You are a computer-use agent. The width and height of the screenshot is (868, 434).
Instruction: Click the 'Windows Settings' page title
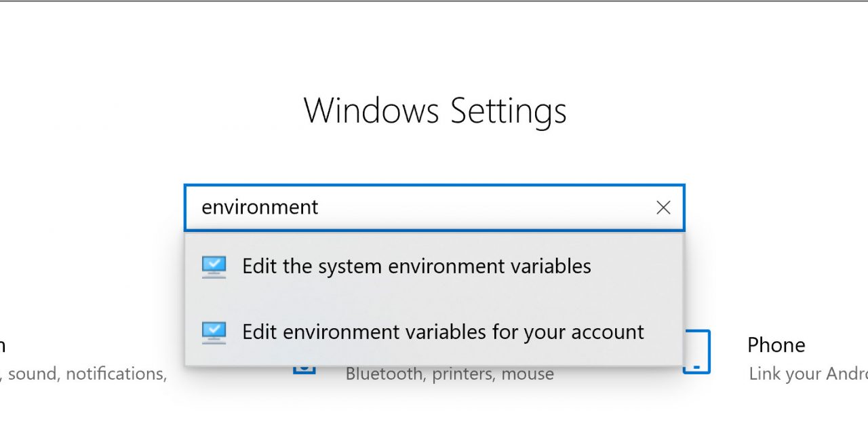(435, 111)
